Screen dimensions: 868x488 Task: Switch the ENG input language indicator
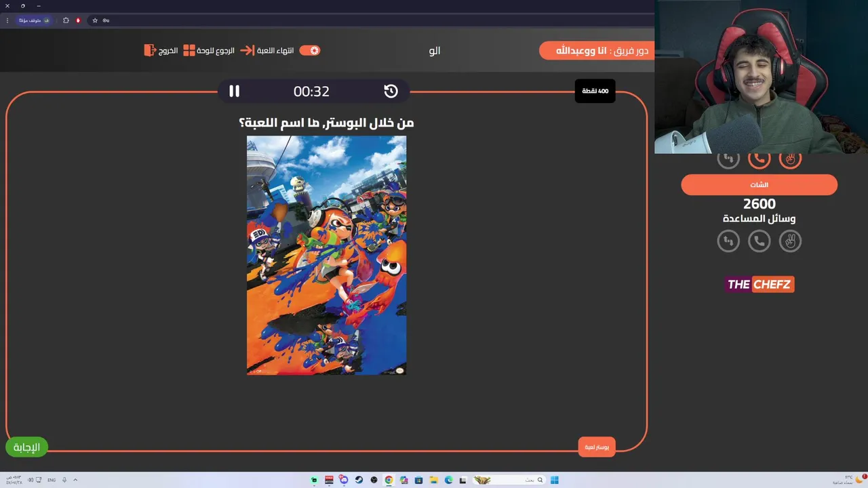point(52,480)
